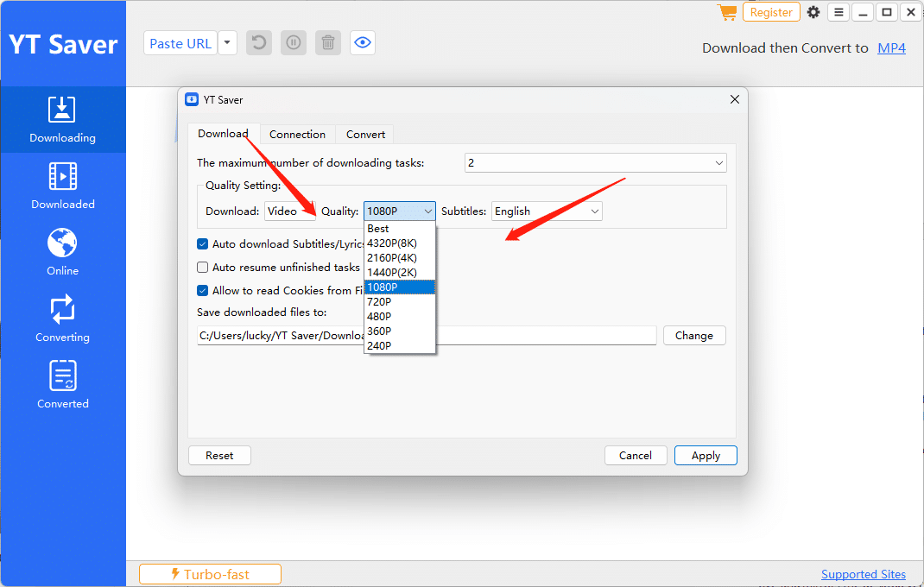Select 2160P(4K) quality option
The width and height of the screenshot is (924, 587).
(400, 258)
